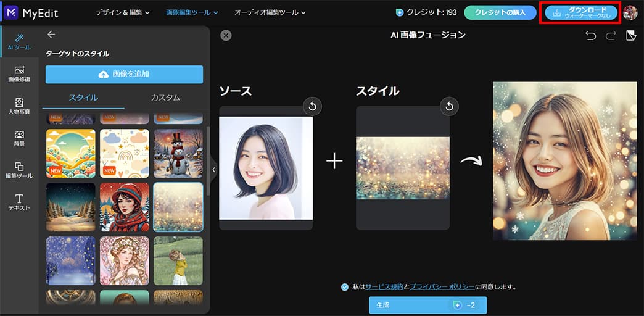
Task: Open the AIツール sidebar panel
Action: [19, 43]
